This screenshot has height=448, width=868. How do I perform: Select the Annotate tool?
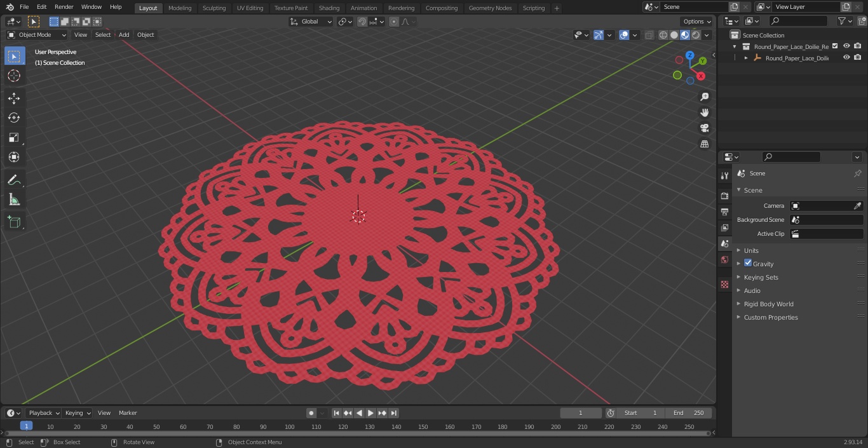[14, 180]
